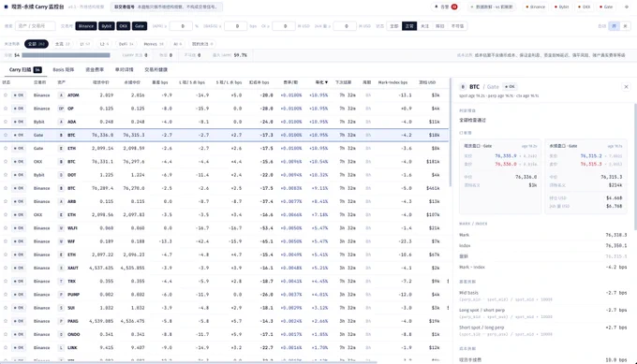Screen dimensions: 637x364
Task: Focus the OI threshold input
Action: (284, 26)
